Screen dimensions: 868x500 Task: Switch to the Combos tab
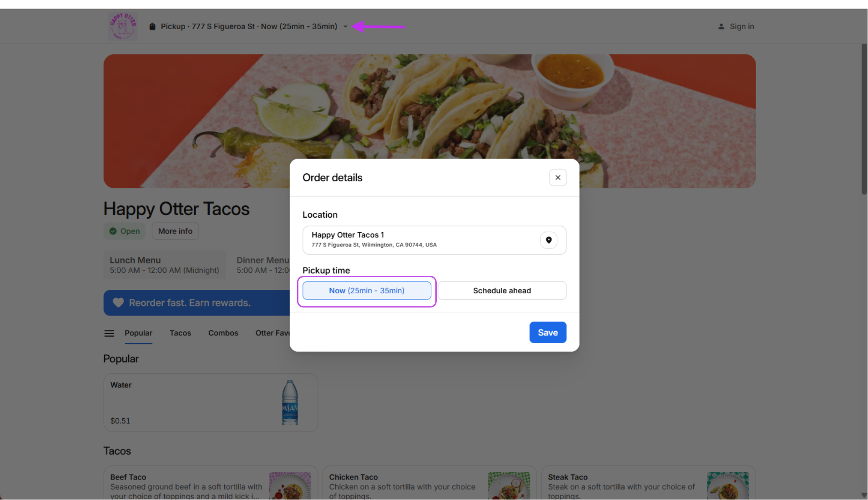coord(223,333)
